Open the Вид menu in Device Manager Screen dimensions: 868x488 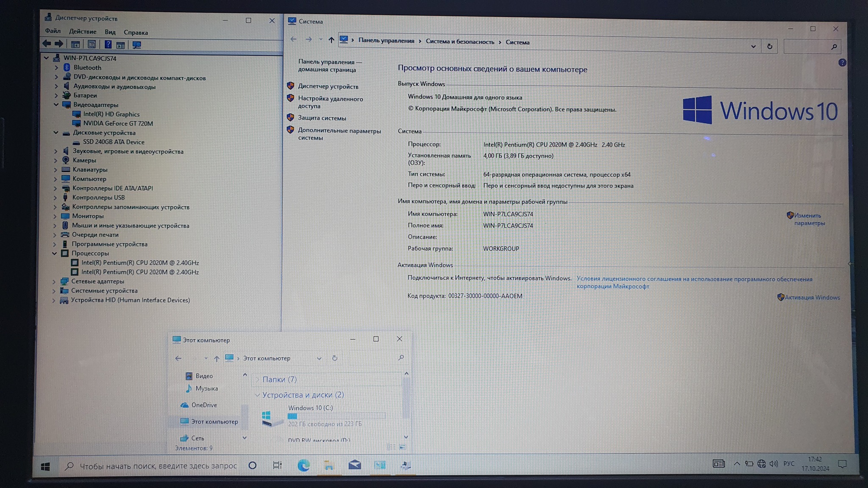110,32
